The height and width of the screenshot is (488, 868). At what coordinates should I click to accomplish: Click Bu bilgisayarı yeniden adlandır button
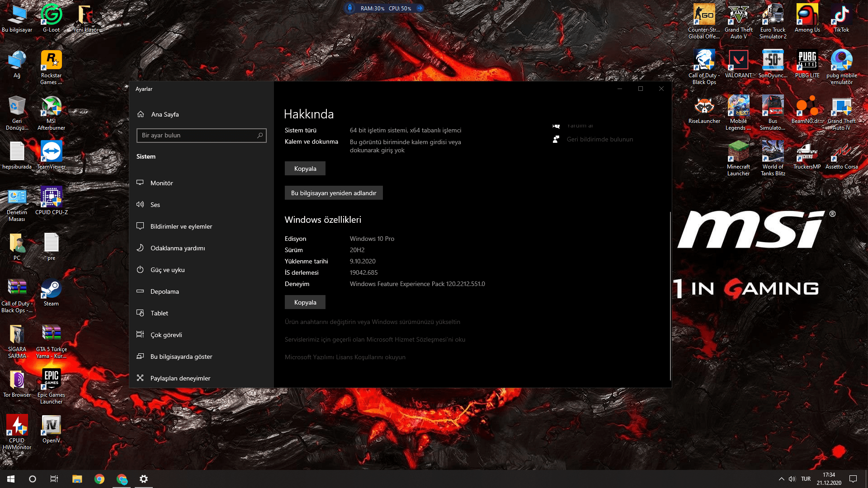pyautogui.click(x=334, y=193)
